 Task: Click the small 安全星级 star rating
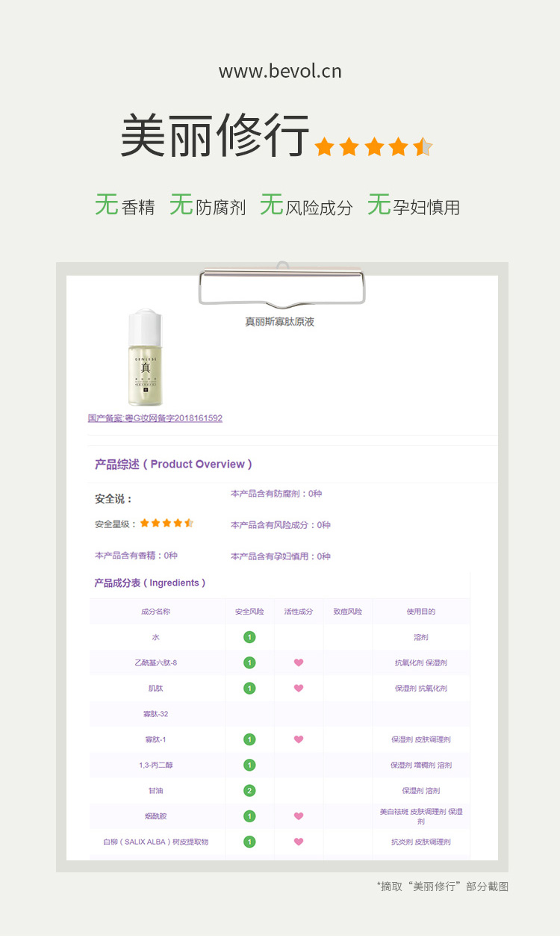(x=167, y=524)
